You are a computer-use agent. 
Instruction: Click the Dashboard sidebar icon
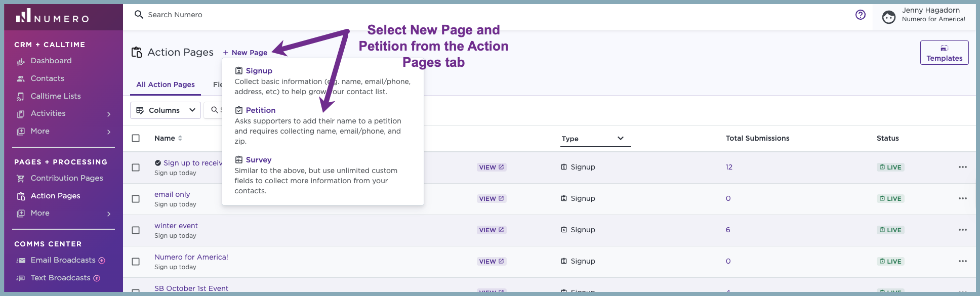[21, 61]
